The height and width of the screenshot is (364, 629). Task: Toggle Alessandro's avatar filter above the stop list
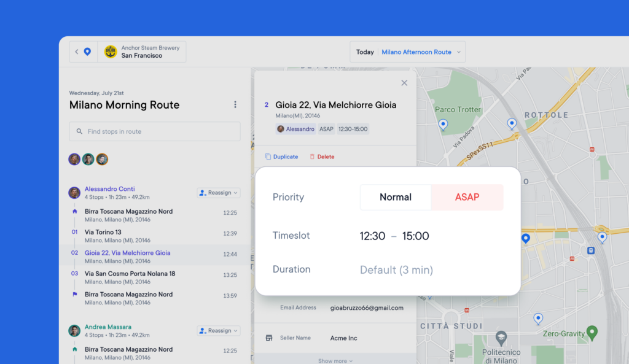point(73,159)
